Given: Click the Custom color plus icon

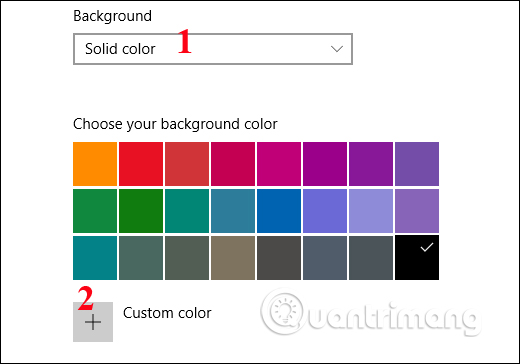Looking at the screenshot, I should 93,322.
